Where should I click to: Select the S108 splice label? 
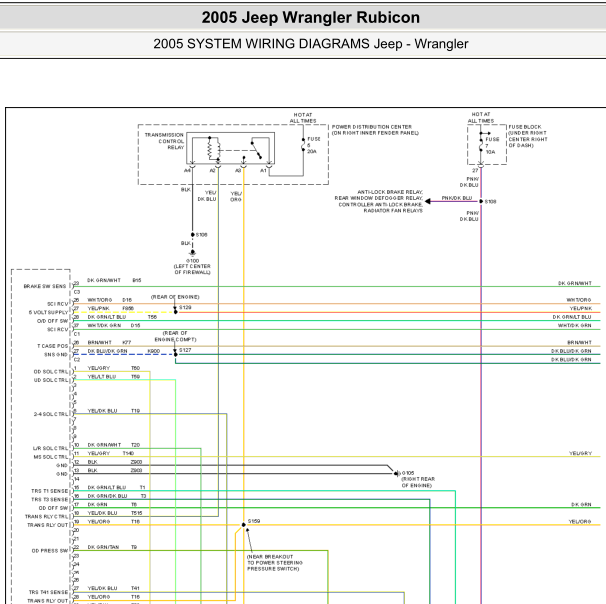[x=490, y=201]
